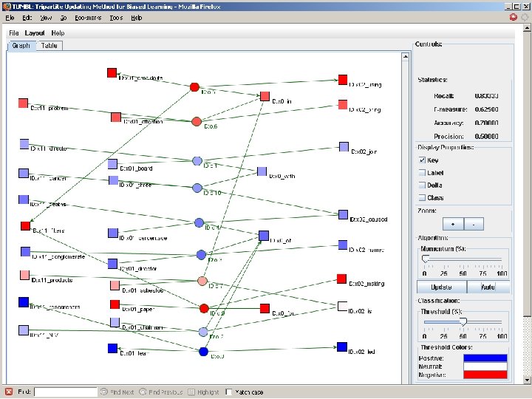Select the blue circle node at bottom center
The image size is (532, 399).
tap(204, 352)
